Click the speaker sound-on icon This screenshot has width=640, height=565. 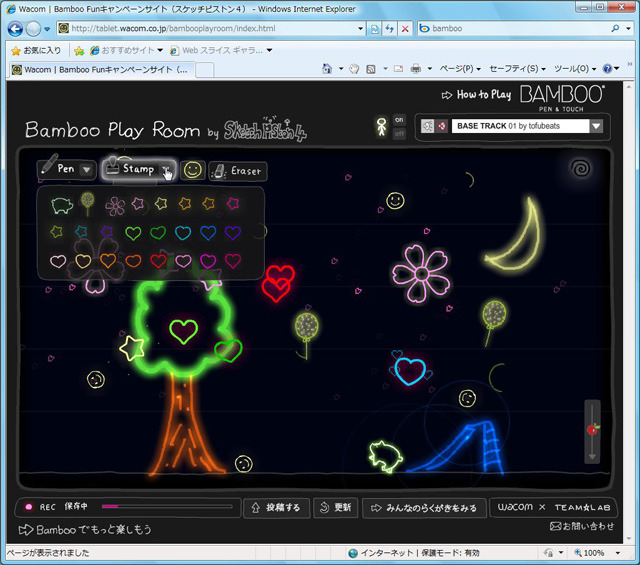click(427, 126)
